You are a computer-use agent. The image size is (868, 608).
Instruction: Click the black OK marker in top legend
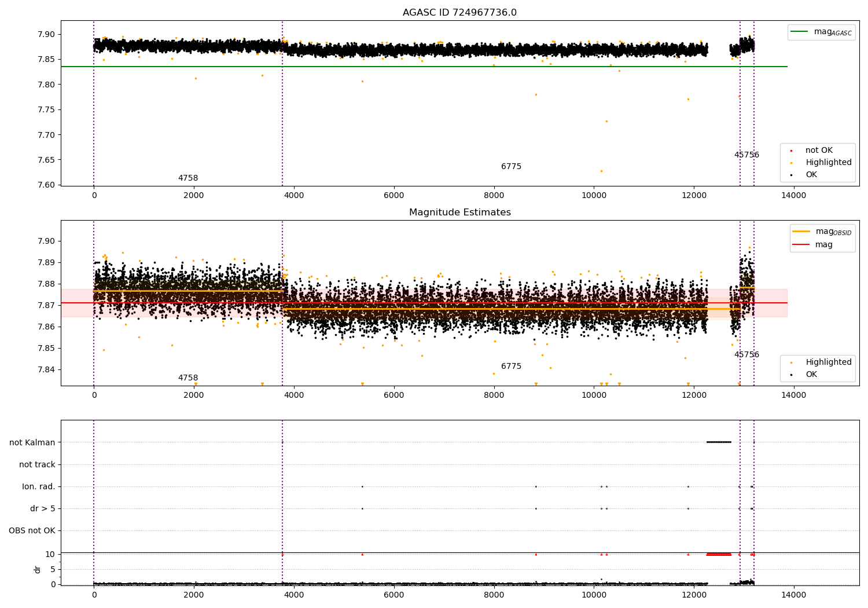click(791, 175)
